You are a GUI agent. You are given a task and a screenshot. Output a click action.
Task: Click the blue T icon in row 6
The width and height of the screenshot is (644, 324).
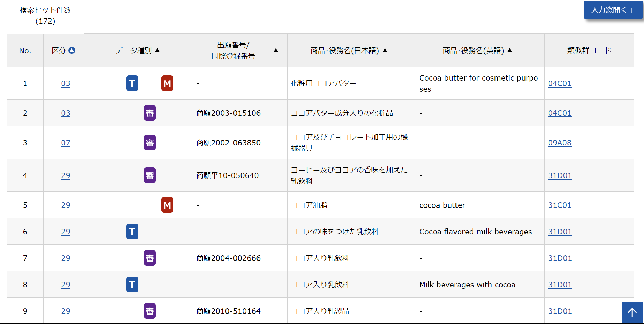tap(132, 232)
